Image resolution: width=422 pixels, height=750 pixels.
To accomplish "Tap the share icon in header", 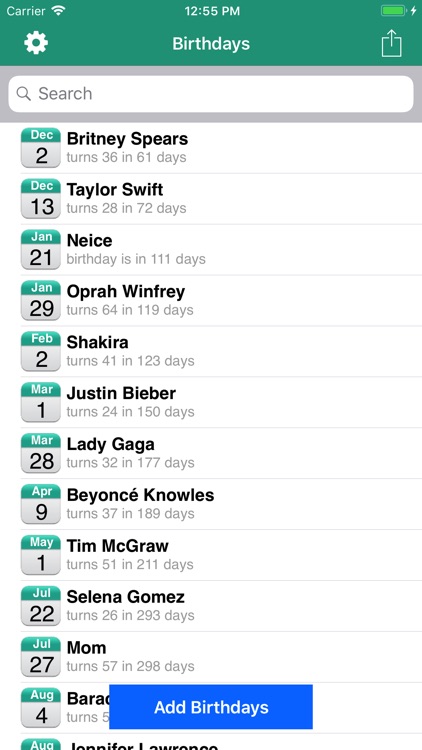I will pos(391,43).
